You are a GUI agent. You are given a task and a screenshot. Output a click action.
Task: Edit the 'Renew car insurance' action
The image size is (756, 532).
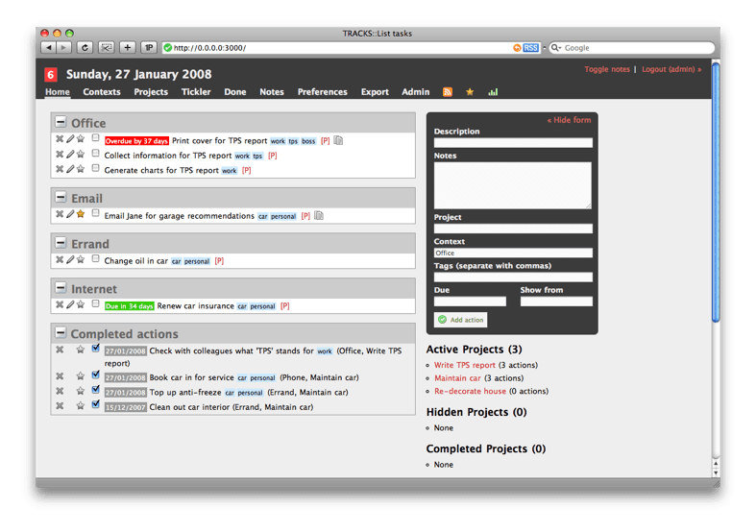(x=70, y=305)
